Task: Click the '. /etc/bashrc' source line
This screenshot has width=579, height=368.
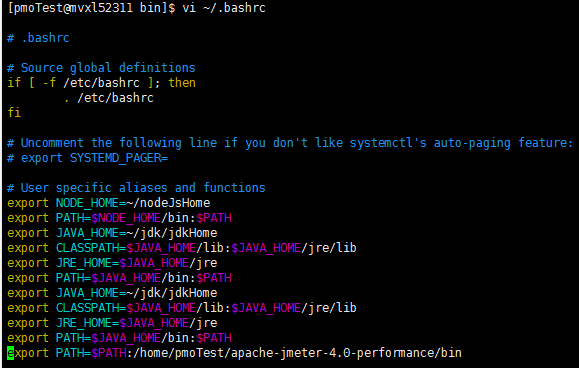Action: coord(109,98)
